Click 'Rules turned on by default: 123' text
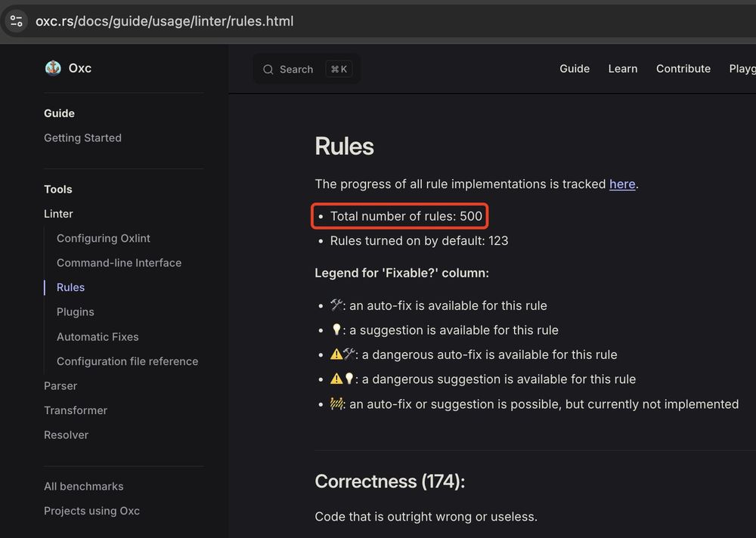 tap(419, 240)
